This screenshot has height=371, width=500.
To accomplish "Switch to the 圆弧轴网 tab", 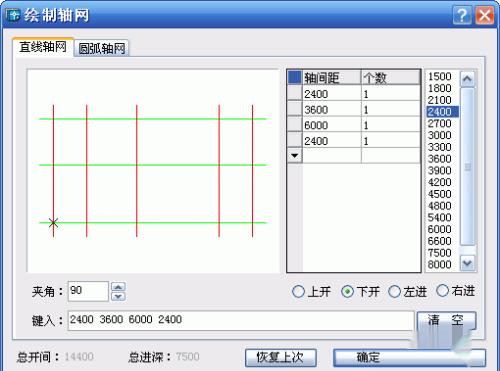I will [x=102, y=48].
